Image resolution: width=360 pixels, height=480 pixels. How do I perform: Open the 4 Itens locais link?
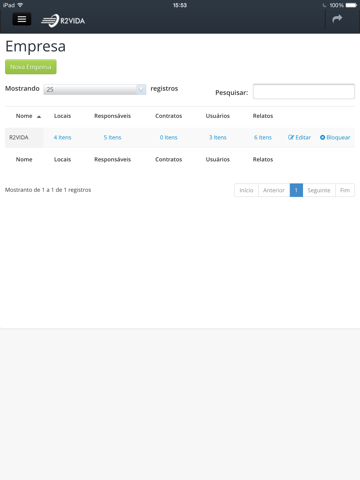(x=62, y=137)
